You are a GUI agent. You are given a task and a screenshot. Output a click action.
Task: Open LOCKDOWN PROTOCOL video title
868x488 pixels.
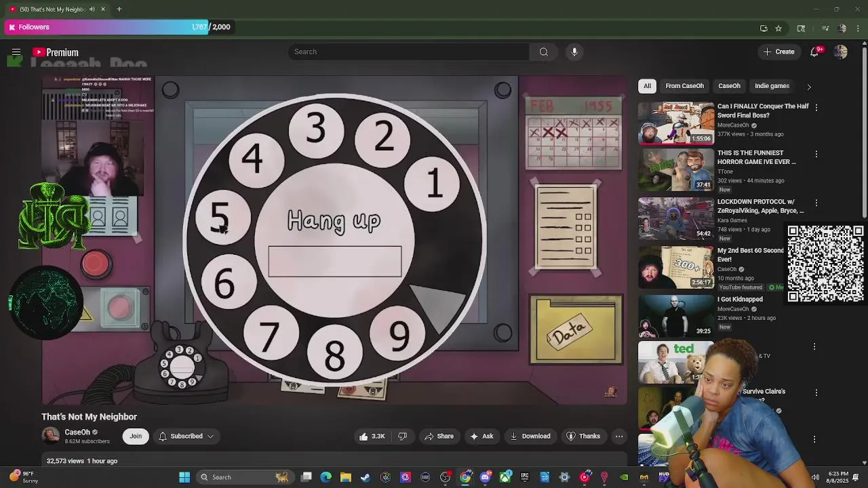(760, 206)
